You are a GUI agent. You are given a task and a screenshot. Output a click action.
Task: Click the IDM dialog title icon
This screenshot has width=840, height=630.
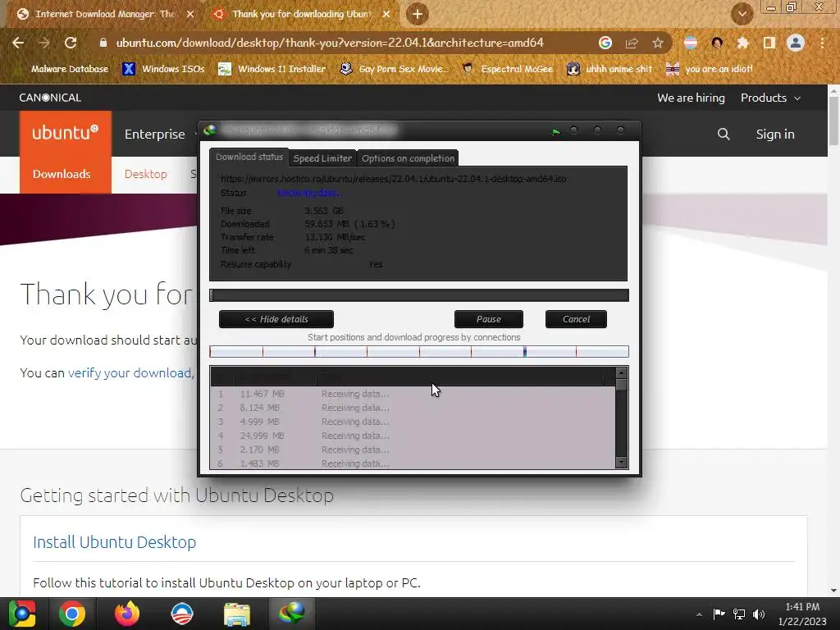tap(210, 130)
